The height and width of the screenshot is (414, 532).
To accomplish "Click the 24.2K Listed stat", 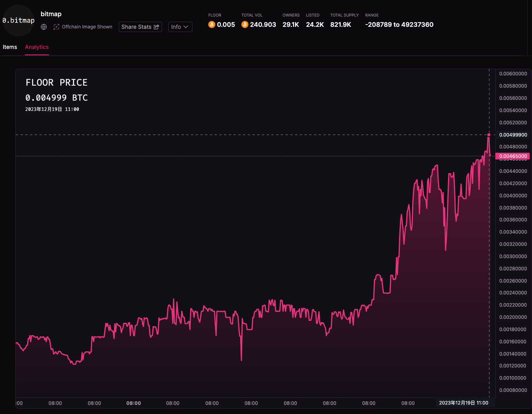I will coord(315,24).
